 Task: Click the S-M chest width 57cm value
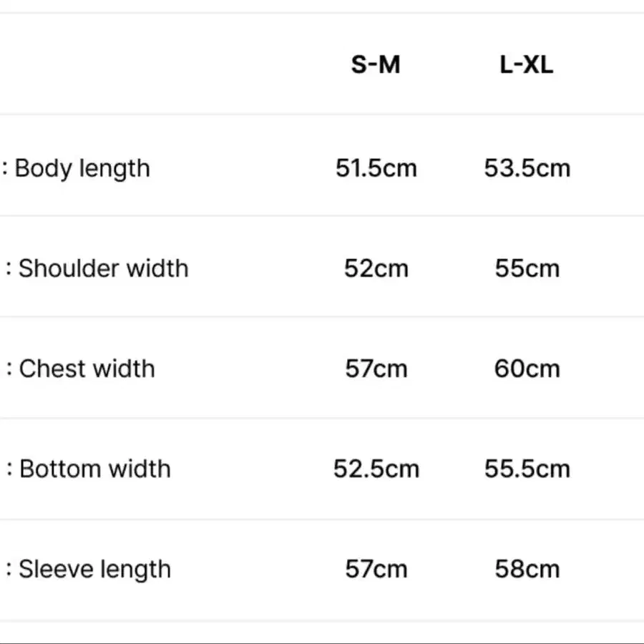376,369
